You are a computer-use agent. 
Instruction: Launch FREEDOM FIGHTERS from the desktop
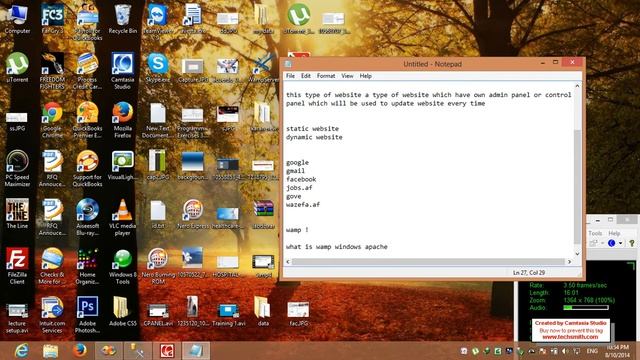click(52, 71)
